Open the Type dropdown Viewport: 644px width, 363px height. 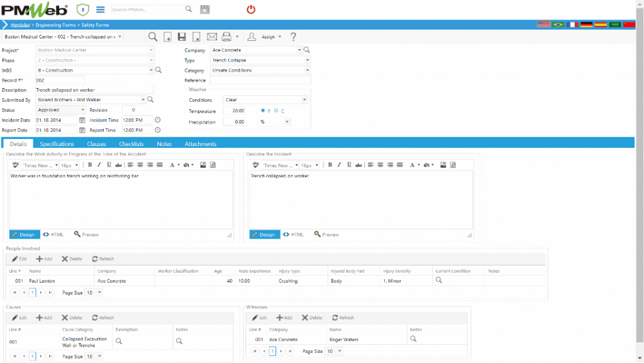[x=307, y=60]
